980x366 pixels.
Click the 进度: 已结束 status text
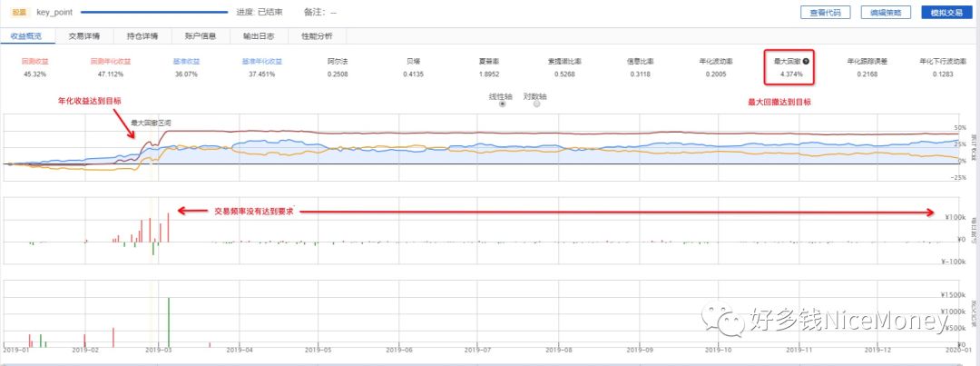(x=259, y=12)
